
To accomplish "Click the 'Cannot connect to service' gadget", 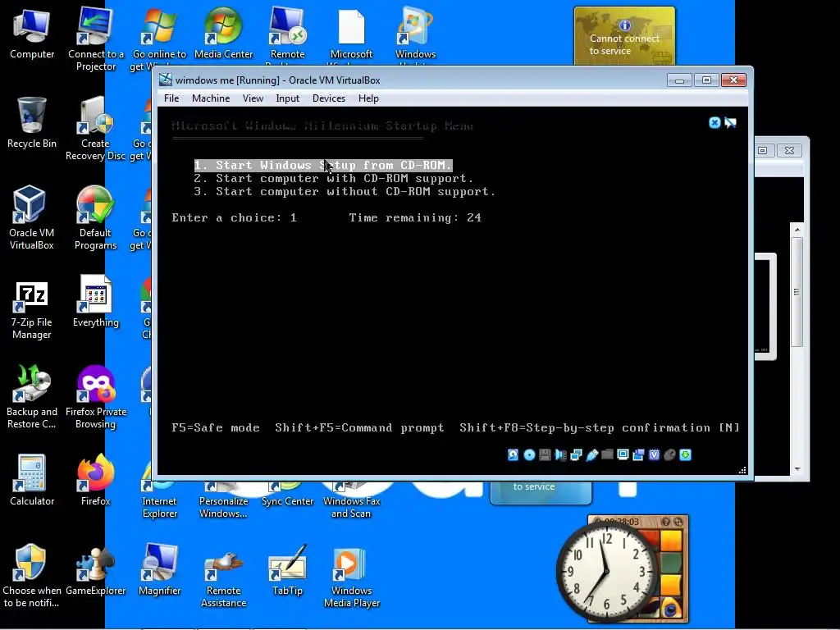I will [624, 36].
